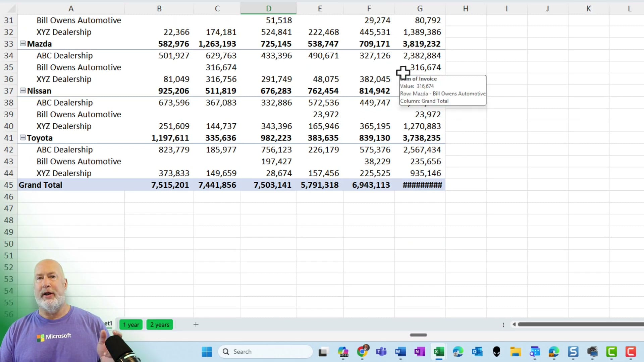Launch Google Chrome from the taskbar
The width and height of the screenshot is (644, 362).
pyautogui.click(x=362, y=352)
